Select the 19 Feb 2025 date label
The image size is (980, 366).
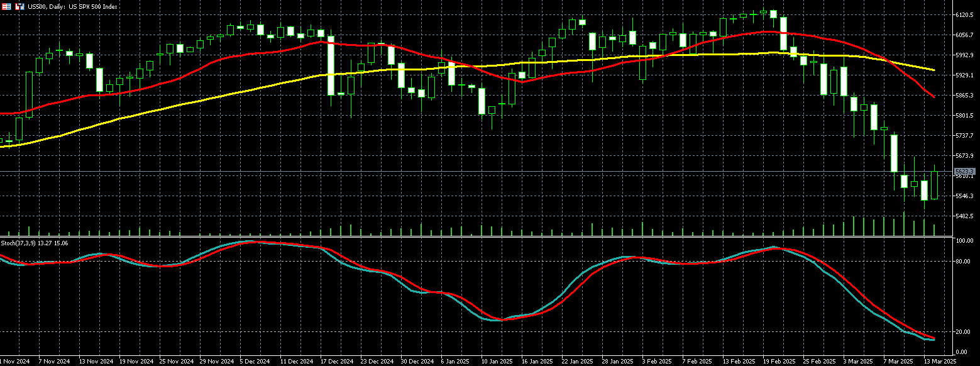[778, 362]
